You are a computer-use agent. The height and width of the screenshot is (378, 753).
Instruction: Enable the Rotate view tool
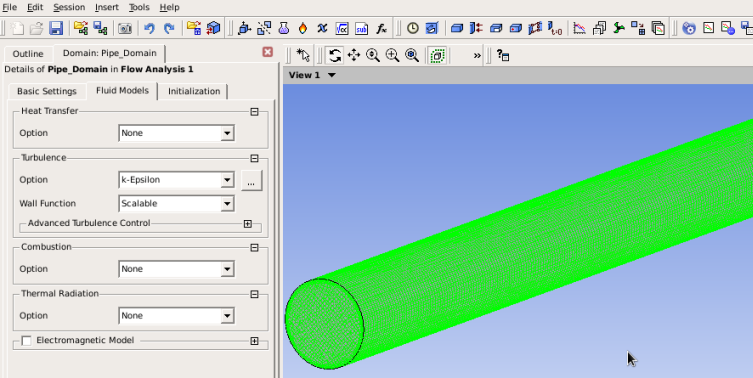334,56
